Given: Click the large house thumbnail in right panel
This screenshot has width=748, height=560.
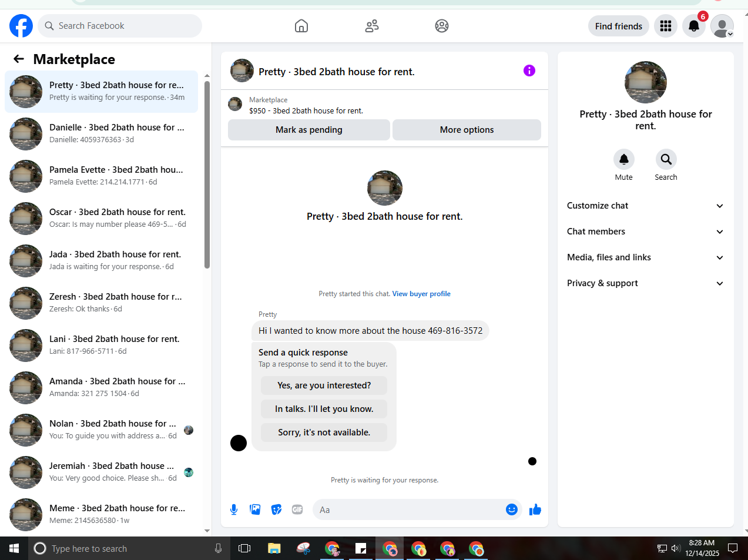Looking at the screenshot, I should pyautogui.click(x=645, y=82).
